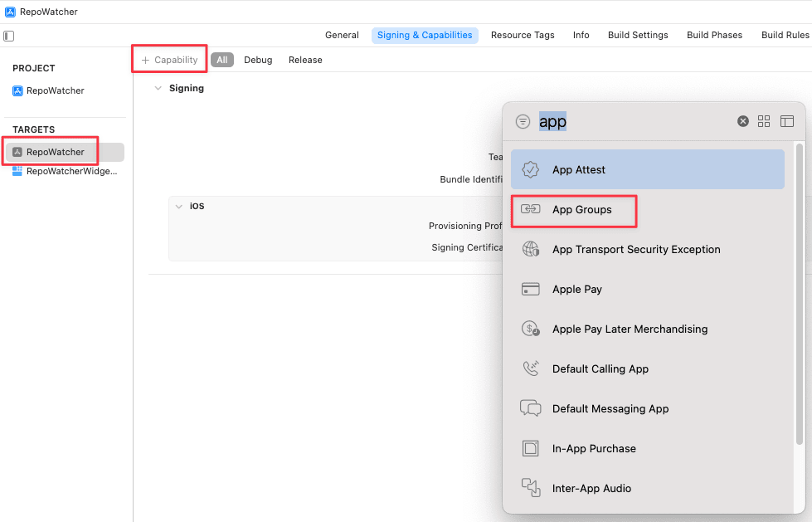Open the General tab
The image size is (812, 522).
click(x=342, y=35)
